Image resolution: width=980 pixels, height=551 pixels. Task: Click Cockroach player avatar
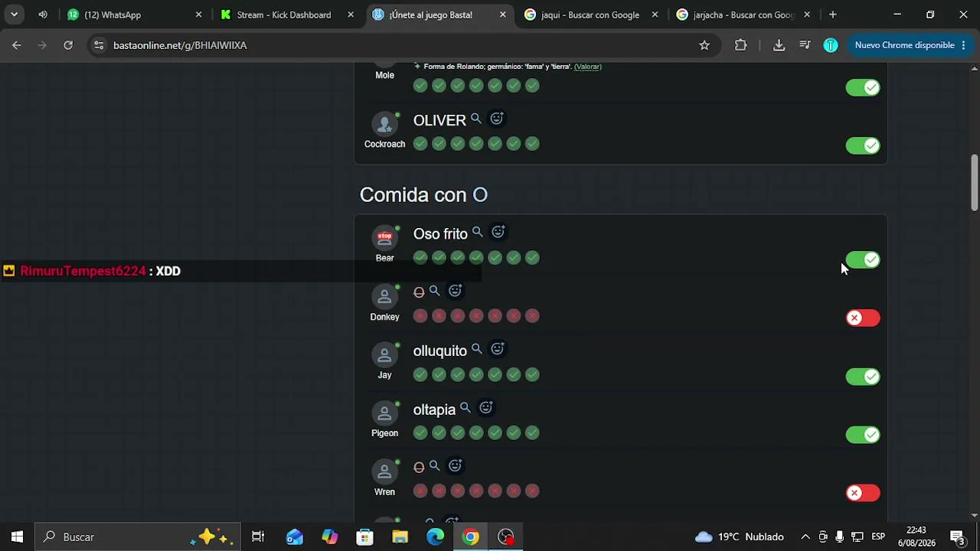[384, 124]
